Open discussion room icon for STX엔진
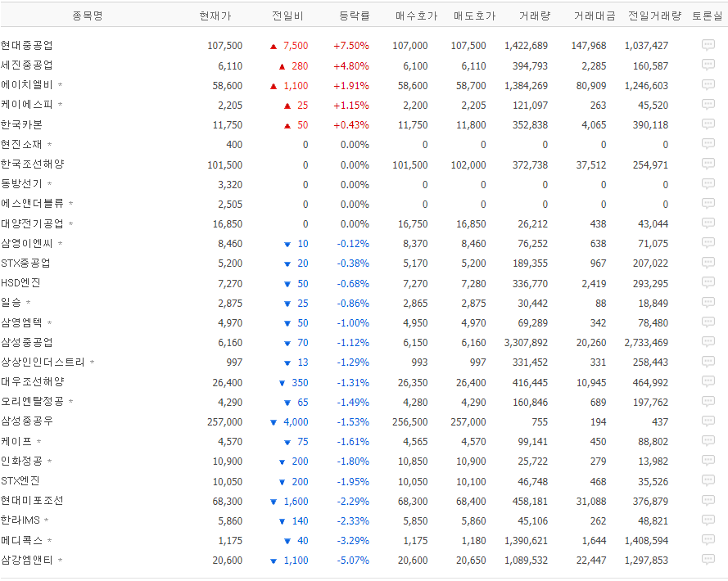Viewport: 728px width, 581px height. click(708, 481)
